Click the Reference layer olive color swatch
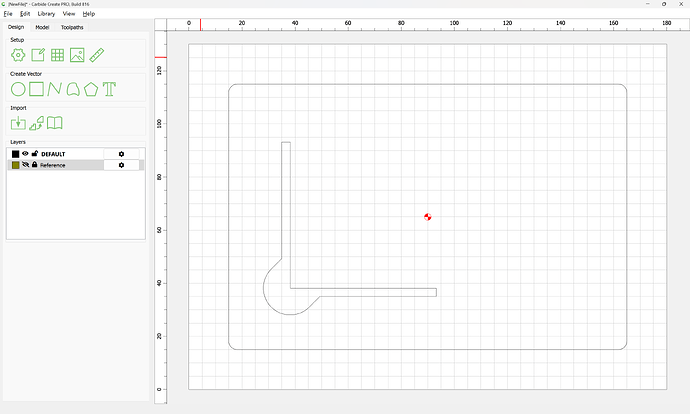Viewport: 690px width, 414px height. click(x=15, y=165)
